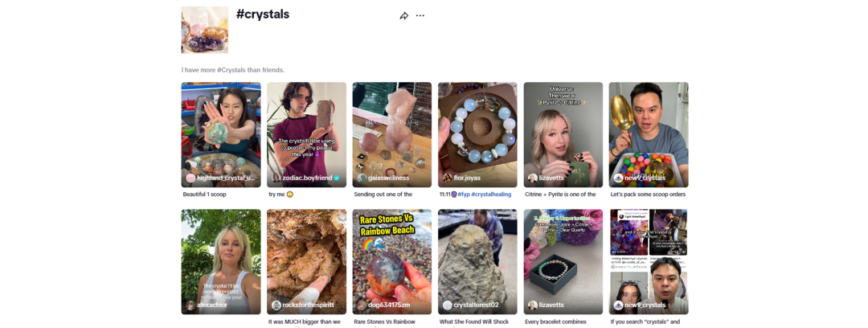Open the #crystals hashtag cover image

tap(204, 30)
